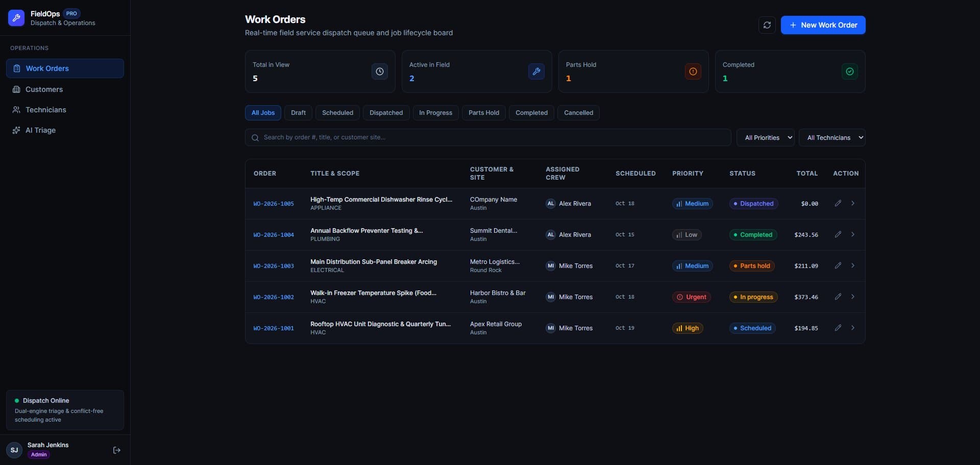Show Dispatched jobs filter
Image resolution: width=980 pixels, height=465 pixels.
click(x=386, y=113)
